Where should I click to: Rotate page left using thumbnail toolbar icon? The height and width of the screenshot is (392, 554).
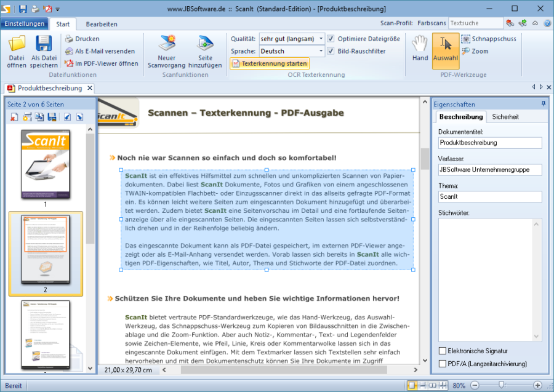[67, 117]
